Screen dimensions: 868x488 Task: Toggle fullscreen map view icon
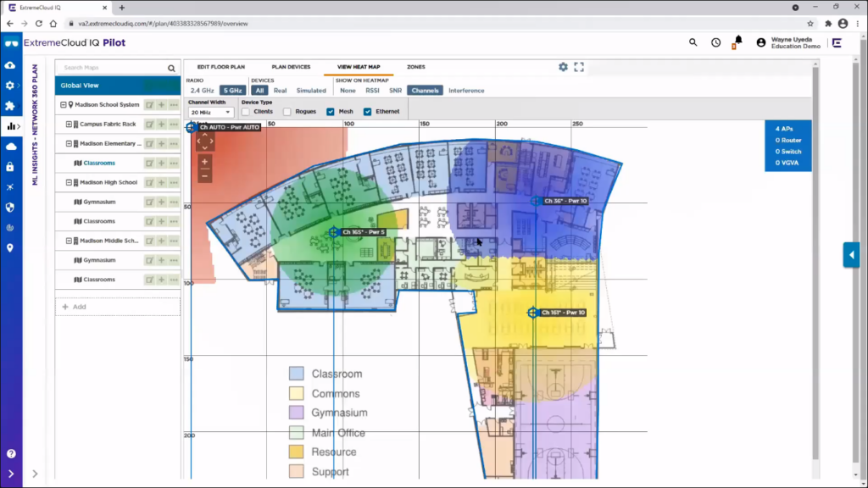(579, 67)
